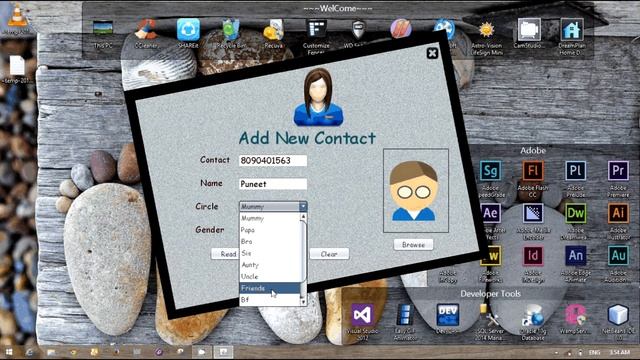Click the Circle list scroll-down arrow
This screenshot has width=640, height=360.
coord(303,302)
